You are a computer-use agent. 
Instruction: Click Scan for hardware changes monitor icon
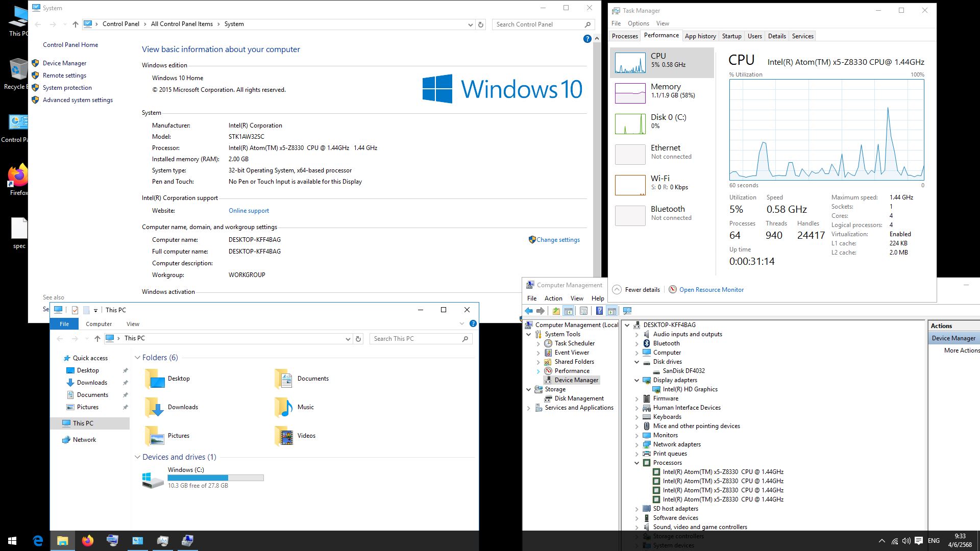(627, 311)
